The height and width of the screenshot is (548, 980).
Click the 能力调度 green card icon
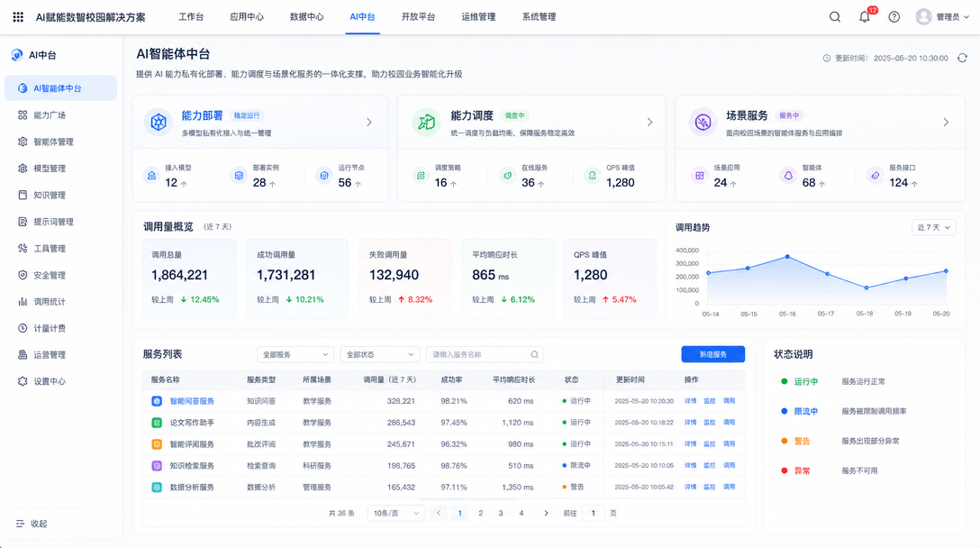click(x=427, y=122)
